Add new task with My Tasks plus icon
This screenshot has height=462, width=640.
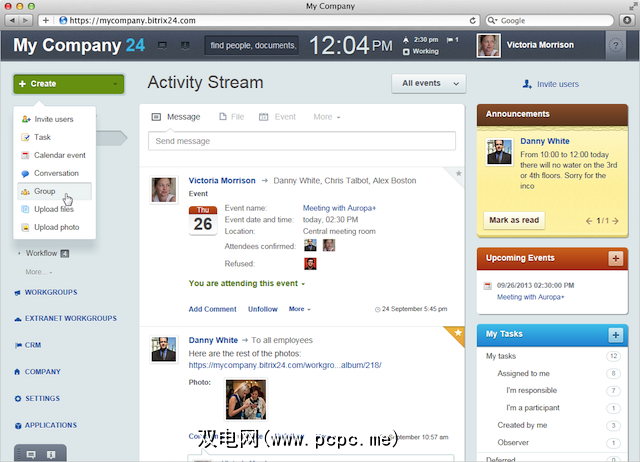click(x=616, y=335)
